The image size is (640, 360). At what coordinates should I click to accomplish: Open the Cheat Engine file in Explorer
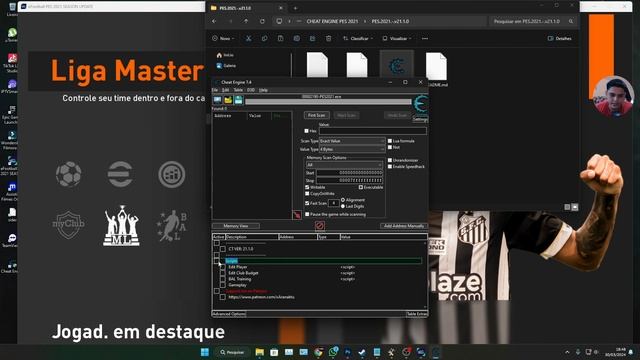point(397,65)
